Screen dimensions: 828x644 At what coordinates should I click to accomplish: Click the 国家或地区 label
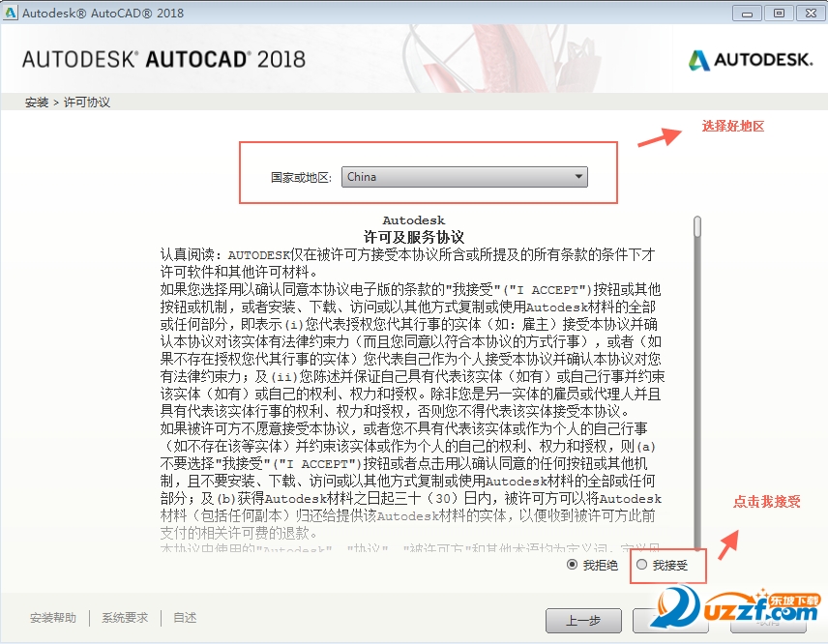click(301, 177)
